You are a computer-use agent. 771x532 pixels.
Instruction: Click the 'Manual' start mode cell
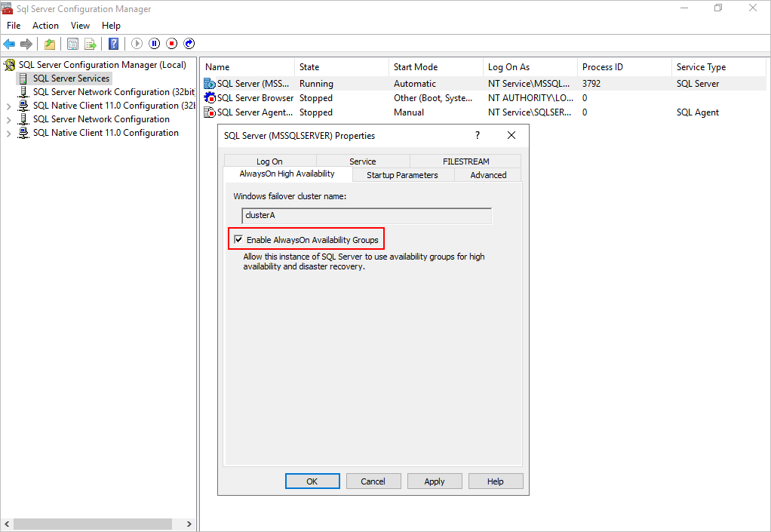[x=409, y=112]
